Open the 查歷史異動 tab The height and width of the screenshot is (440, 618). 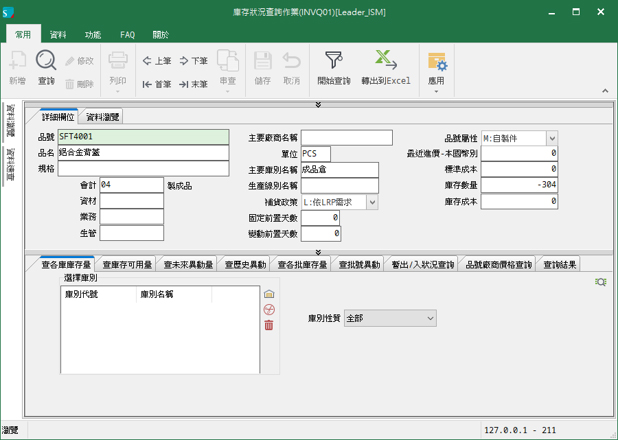pyautogui.click(x=245, y=265)
